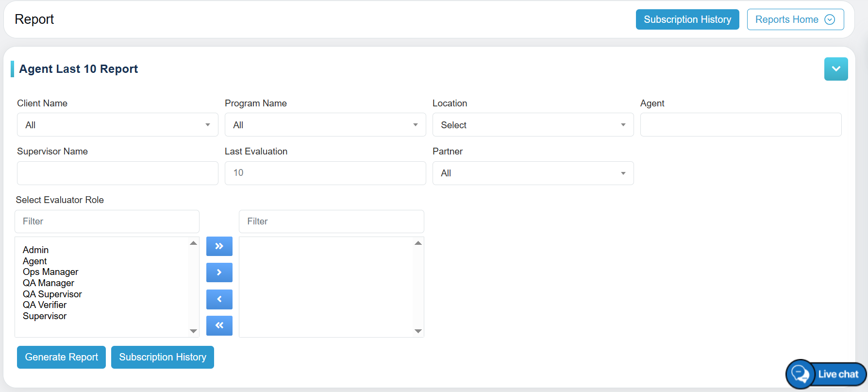Viewport: 868px width, 392px height.
Task: Open the Location select dropdown
Action: 533,125
